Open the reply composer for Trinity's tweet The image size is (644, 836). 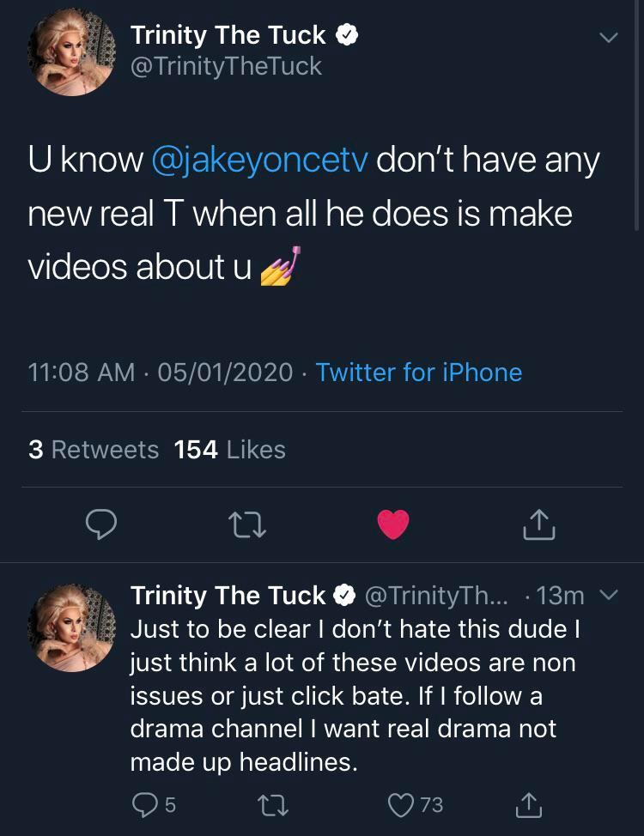101,525
